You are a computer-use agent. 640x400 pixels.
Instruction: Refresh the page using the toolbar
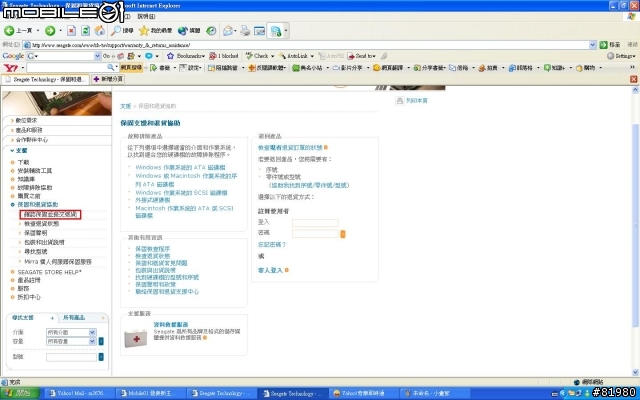[85, 31]
